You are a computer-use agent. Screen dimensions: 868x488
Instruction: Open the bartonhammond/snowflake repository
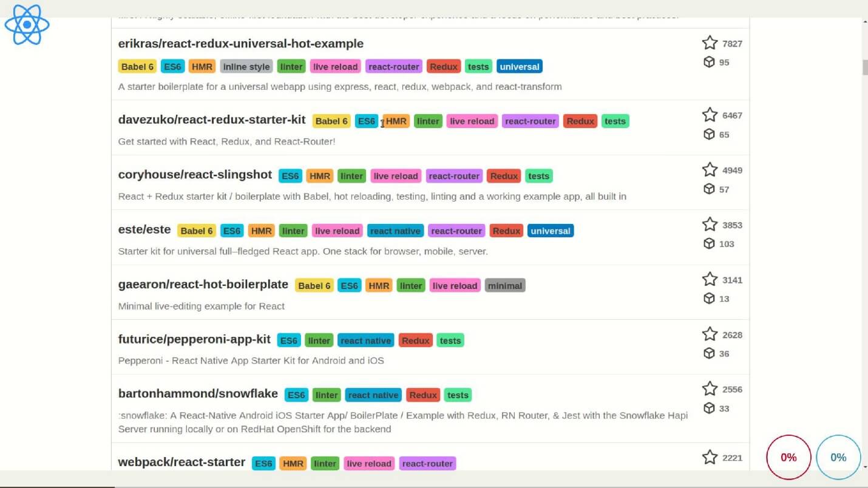pyautogui.click(x=198, y=394)
